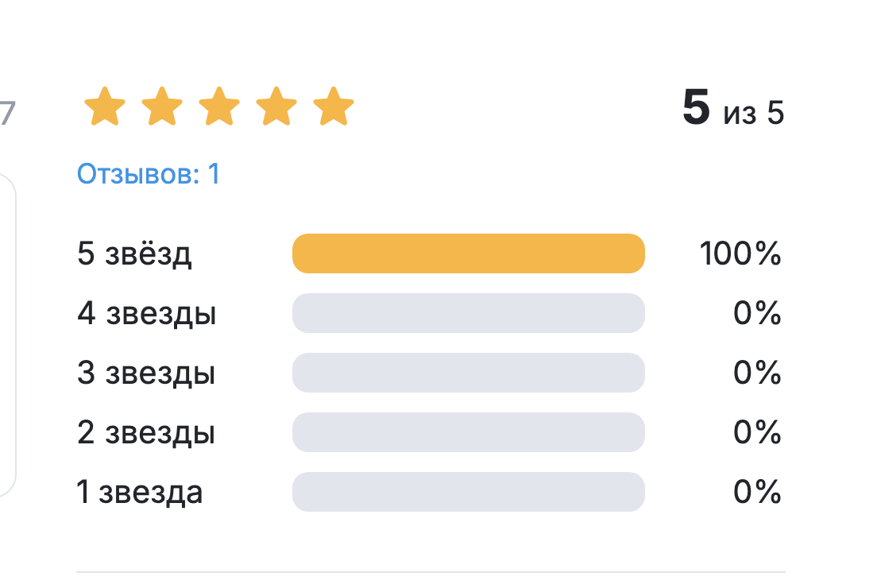Select the 2 звезды label

tap(146, 433)
